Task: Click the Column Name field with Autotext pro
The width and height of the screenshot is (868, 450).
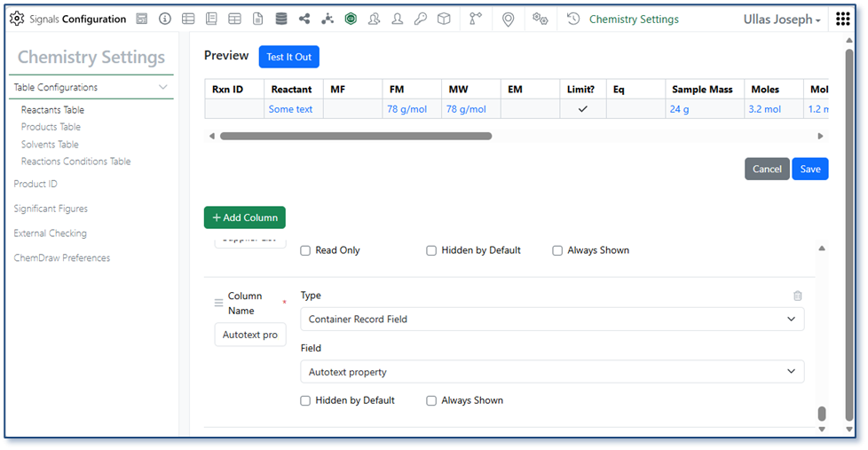Action: point(250,335)
